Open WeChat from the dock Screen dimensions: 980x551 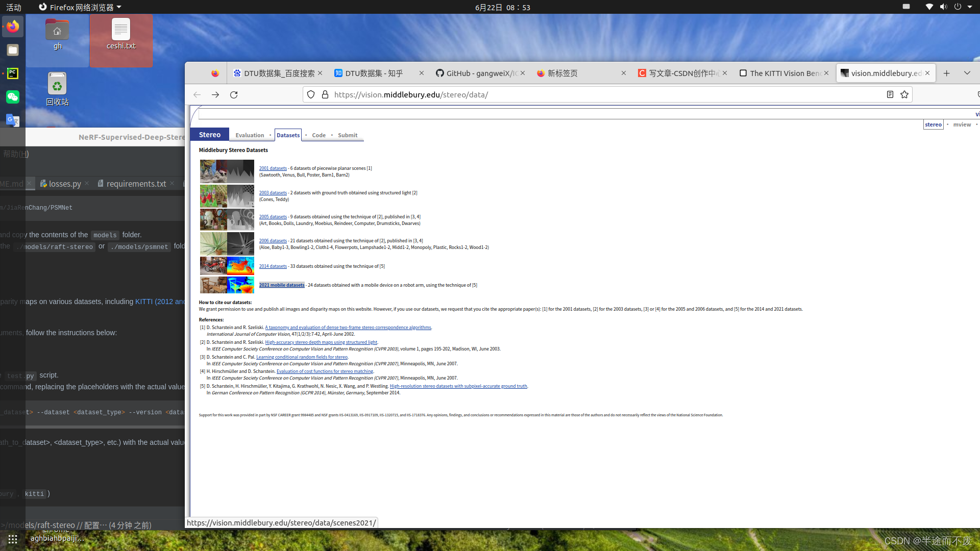click(x=13, y=97)
